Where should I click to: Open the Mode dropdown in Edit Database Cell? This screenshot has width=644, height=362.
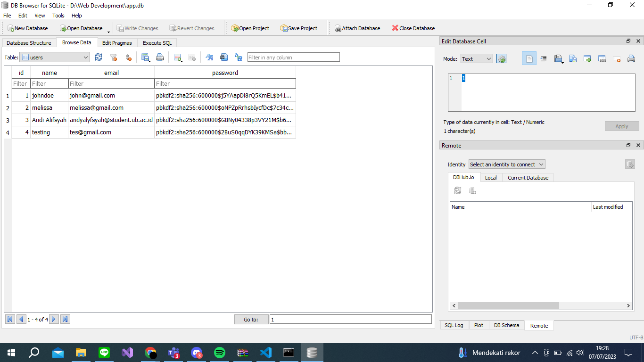(476, 58)
